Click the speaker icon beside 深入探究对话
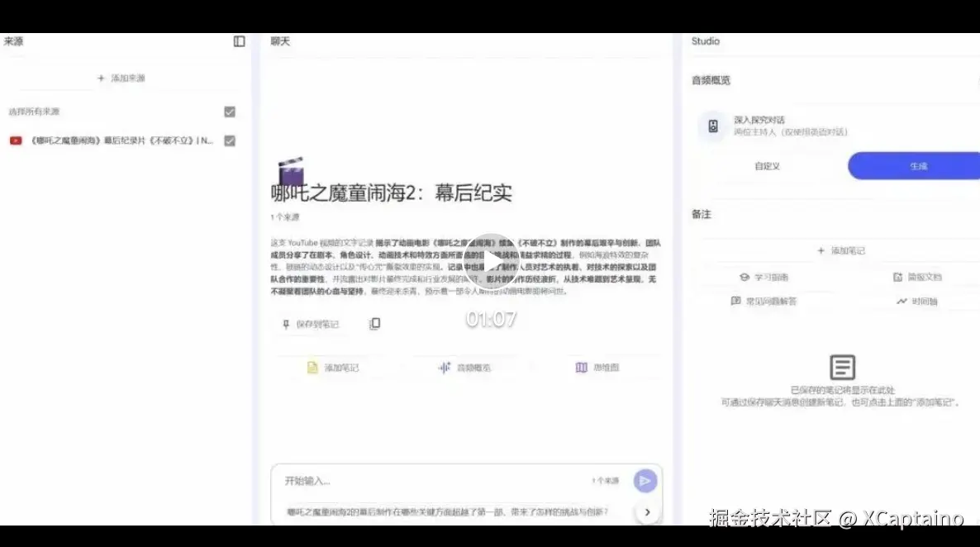Viewport: 980px width, 547px height. click(713, 126)
